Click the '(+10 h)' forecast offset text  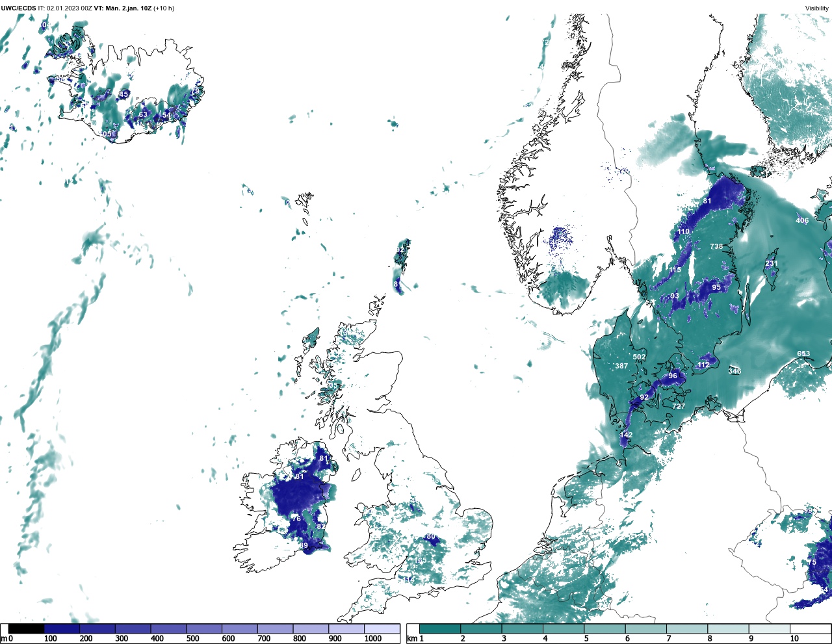pos(164,8)
